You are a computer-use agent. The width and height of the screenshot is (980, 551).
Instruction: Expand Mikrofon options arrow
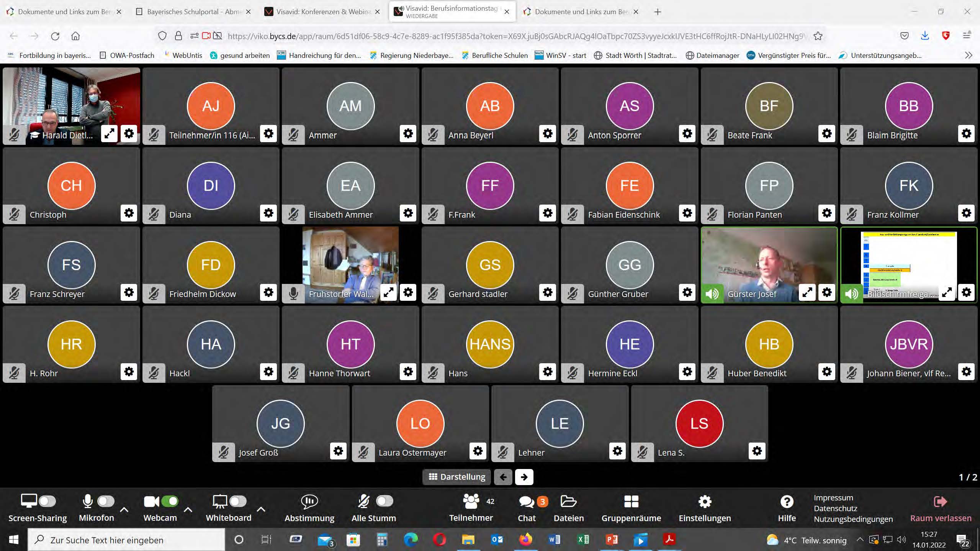(124, 510)
